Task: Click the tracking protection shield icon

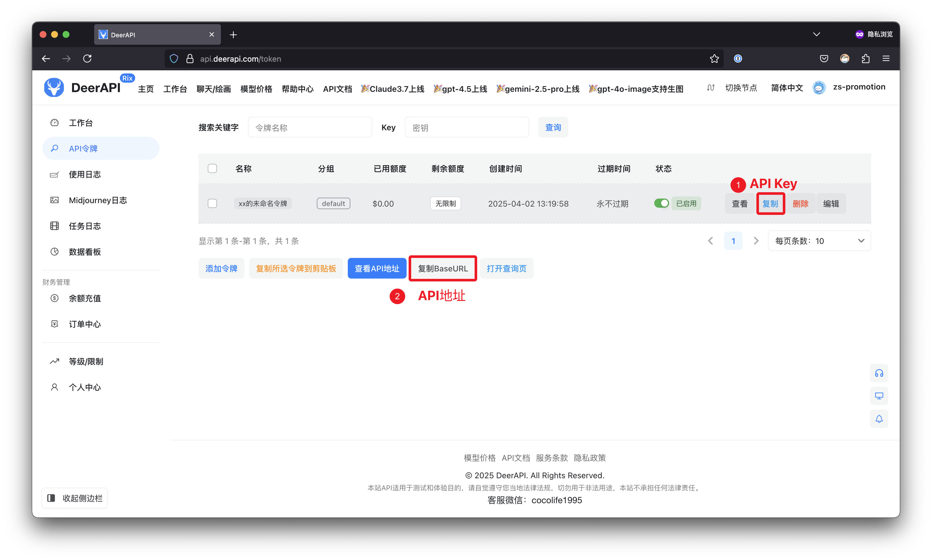Action: (174, 59)
